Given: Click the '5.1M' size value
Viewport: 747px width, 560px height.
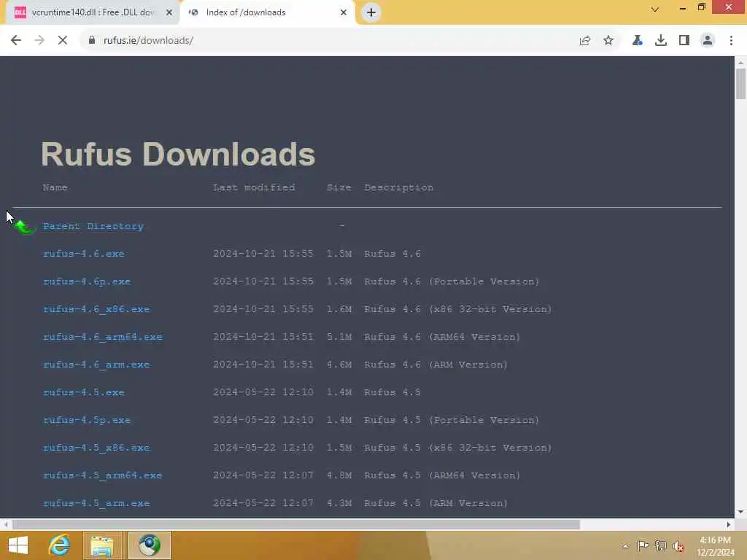Looking at the screenshot, I should pyautogui.click(x=339, y=337).
